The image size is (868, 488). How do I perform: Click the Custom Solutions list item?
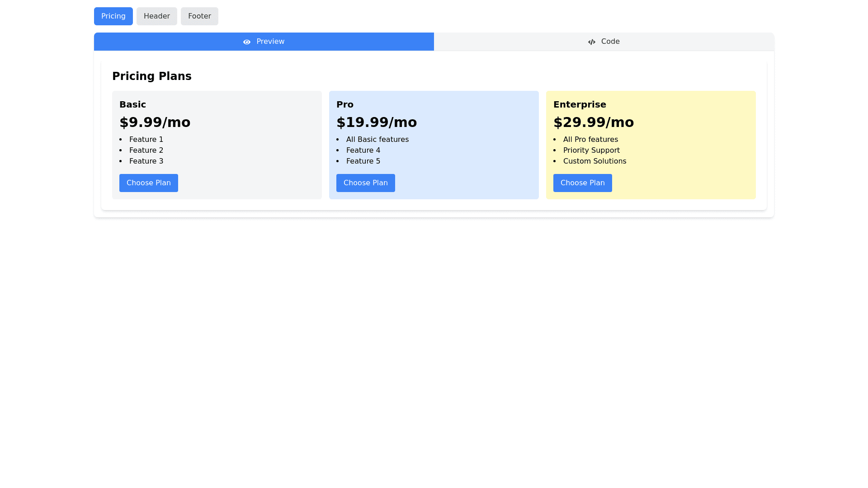tap(594, 161)
